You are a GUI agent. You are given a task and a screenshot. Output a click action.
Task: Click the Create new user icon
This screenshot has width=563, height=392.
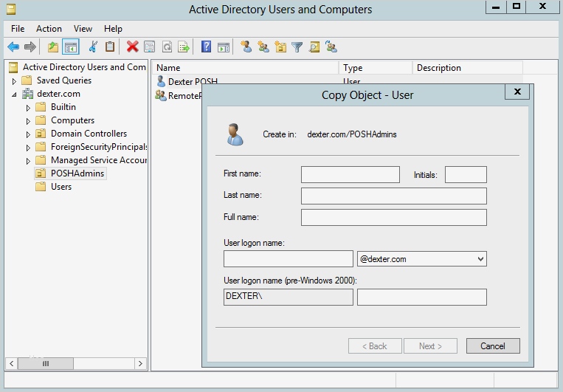tap(246, 47)
